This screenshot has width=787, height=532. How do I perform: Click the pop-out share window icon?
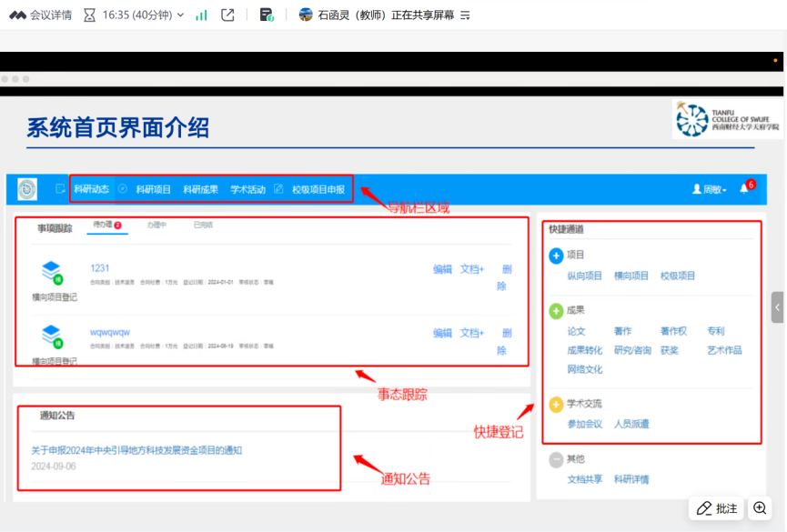coord(227,15)
